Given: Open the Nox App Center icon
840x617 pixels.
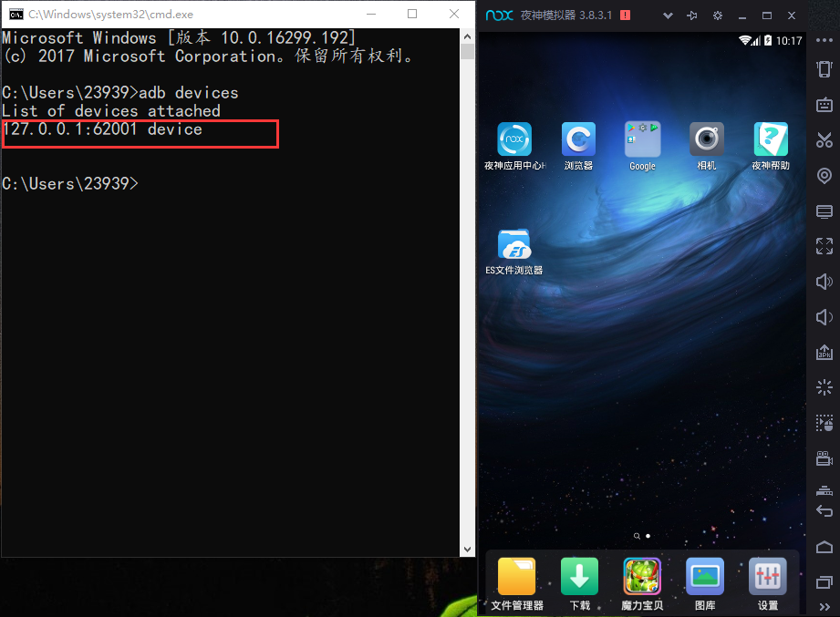Looking at the screenshot, I should (x=514, y=139).
